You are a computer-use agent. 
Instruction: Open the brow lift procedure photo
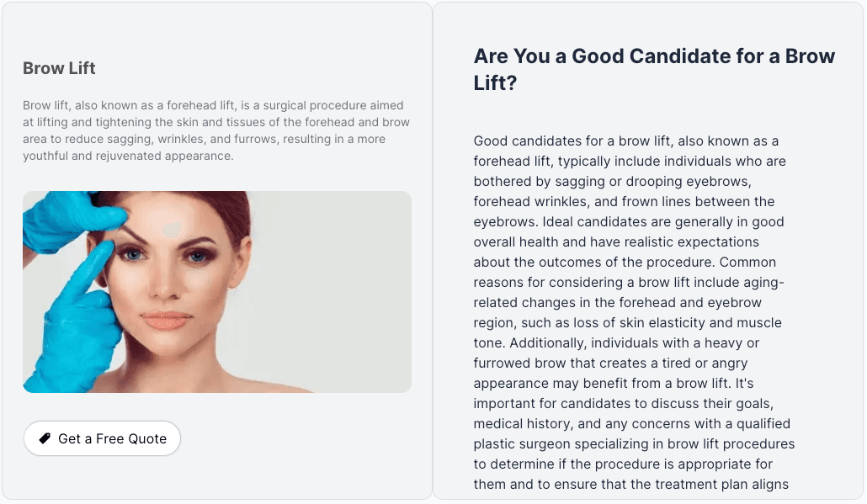pos(217,292)
